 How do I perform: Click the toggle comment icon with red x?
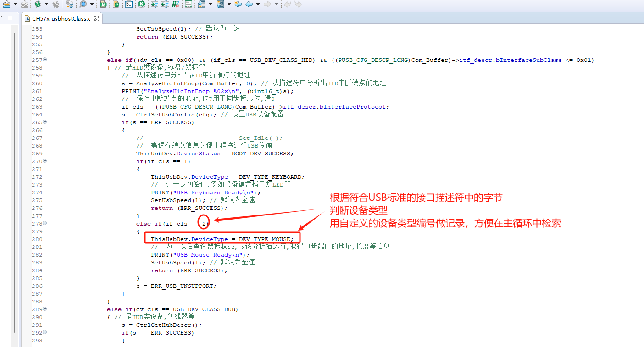point(176,4)
